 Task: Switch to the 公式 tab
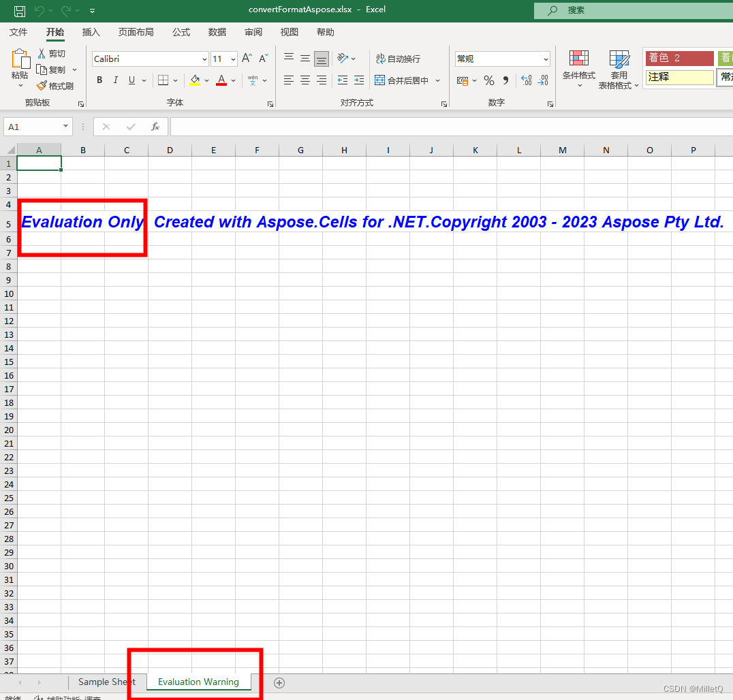(181, 32)
